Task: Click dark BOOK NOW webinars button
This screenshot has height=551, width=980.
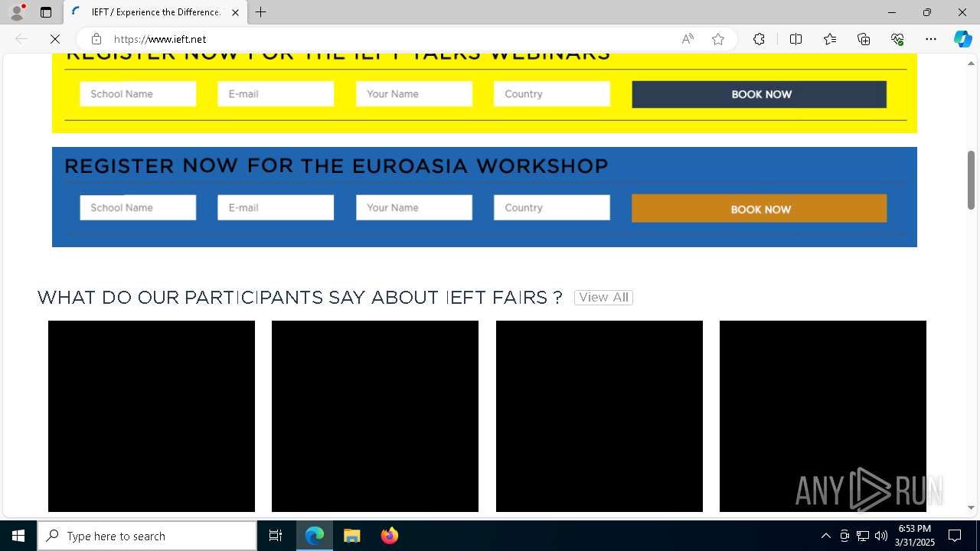Action: [759, 94]
